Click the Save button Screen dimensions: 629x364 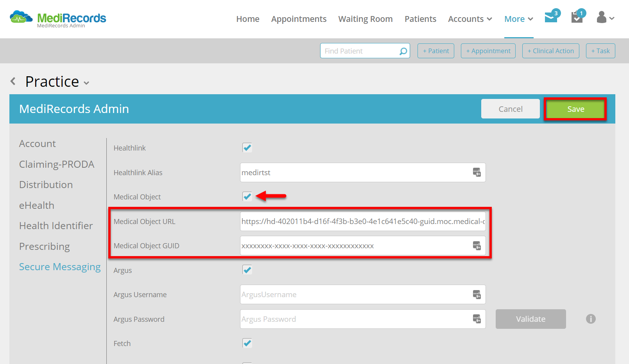[575, 109]
